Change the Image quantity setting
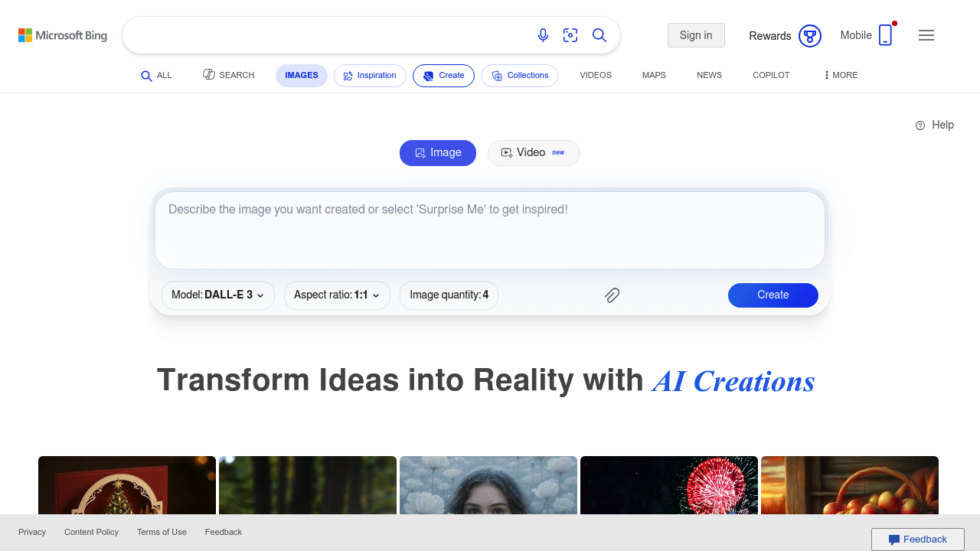 pyautogui.click(x=449, y=295)
